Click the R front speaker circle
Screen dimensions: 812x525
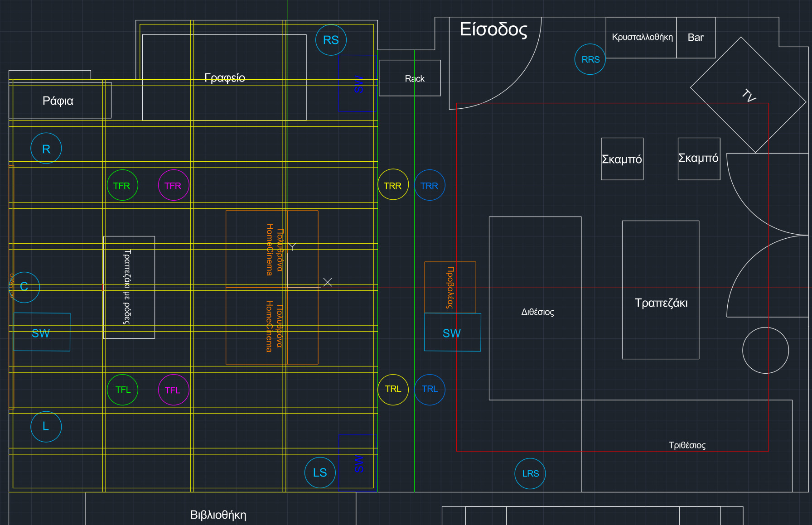pos(46,149)
